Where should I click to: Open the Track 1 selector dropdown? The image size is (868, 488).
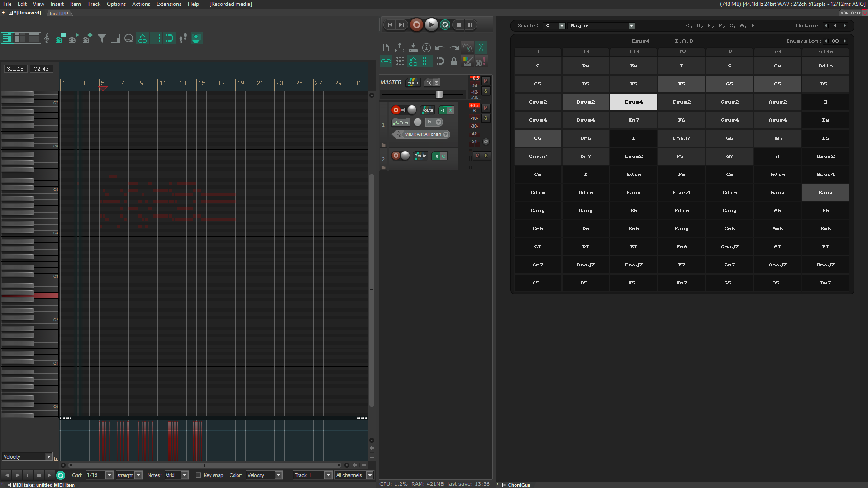point(312,475)
